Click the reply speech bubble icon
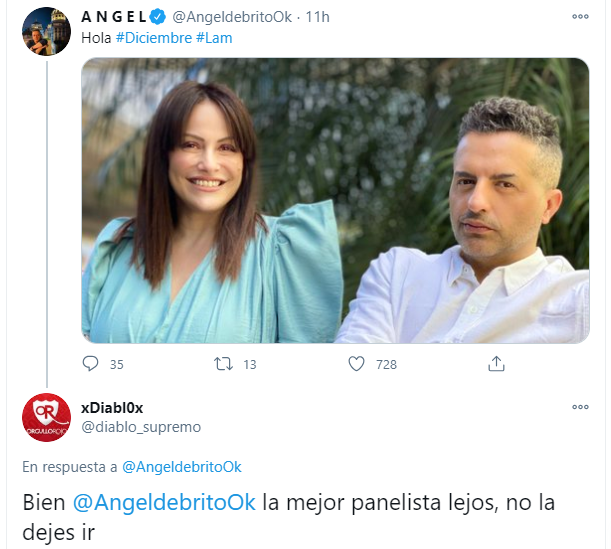The image size is (611, 549). (90, 364)
